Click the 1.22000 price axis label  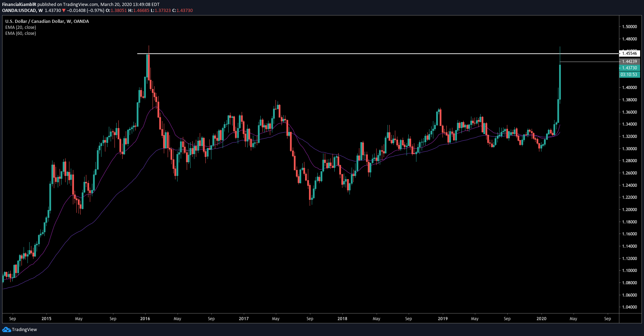(x=630, y=197)
